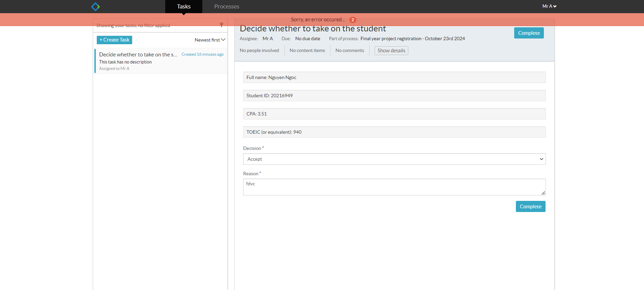Click the Activiti logo icon
The width and height of the screenshot is (644, 290).
(x=95, y=6)
